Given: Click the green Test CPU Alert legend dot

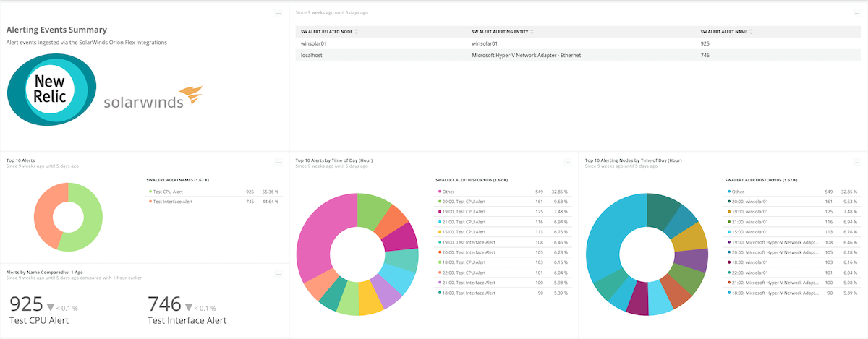Looking at the screenshot, I should pyautogui.click(x=150, y=192).
